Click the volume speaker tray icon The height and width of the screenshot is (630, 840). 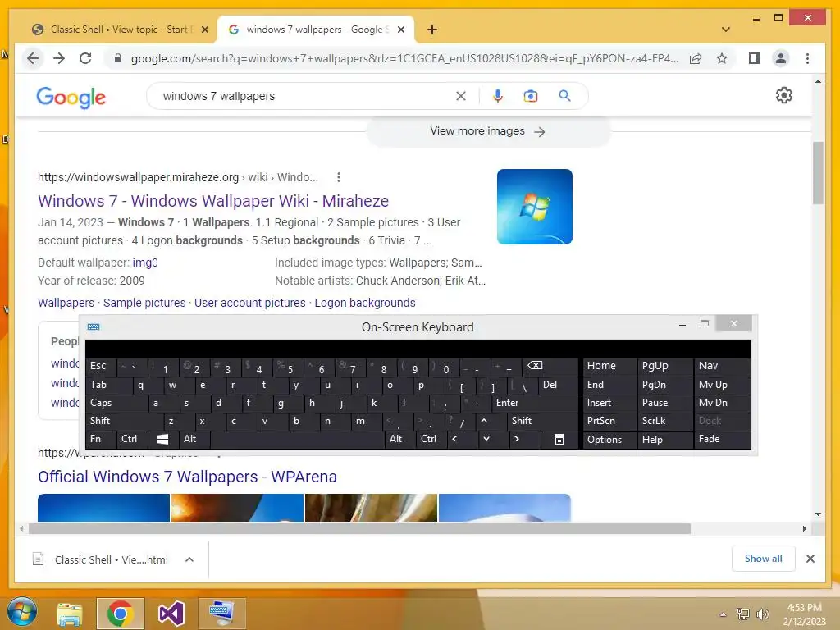(763, 614)
